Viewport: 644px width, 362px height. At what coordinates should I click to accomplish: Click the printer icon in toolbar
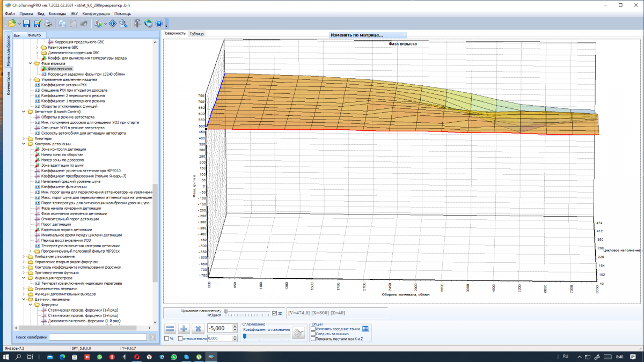(x=48, y=23)
